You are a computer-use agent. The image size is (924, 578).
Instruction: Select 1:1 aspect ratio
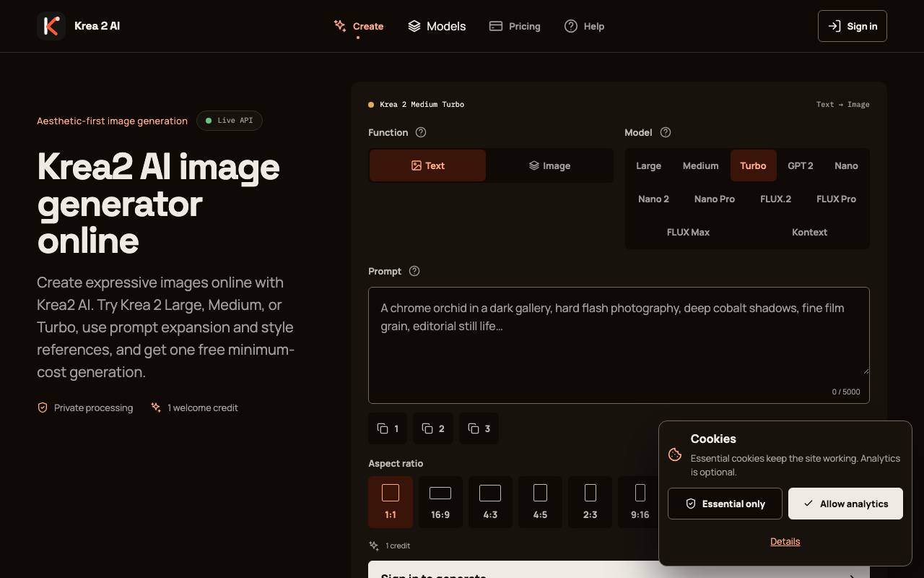coord(391,502)
